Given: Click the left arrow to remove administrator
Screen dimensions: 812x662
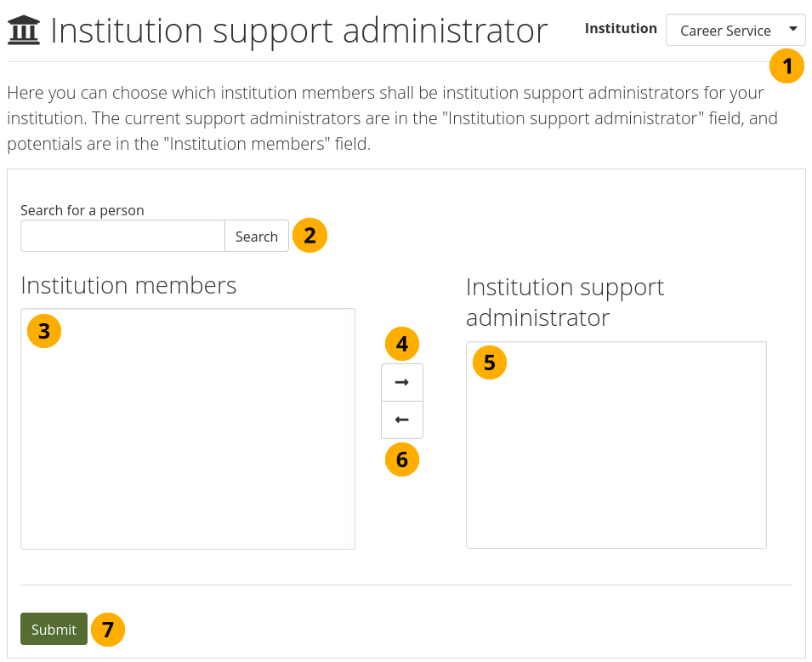Looking at the screenshot, I should click(402, 420).
